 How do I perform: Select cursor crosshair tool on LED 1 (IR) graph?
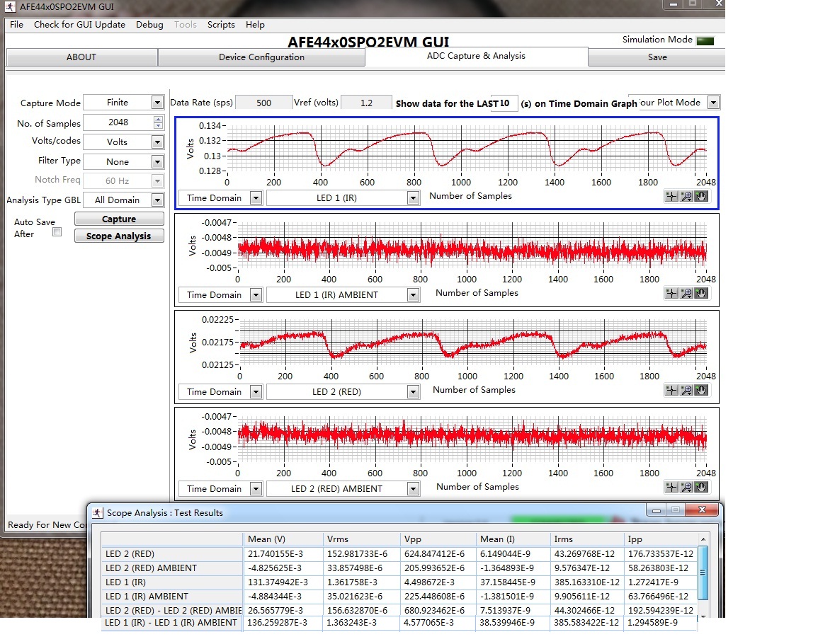point(671,196)
